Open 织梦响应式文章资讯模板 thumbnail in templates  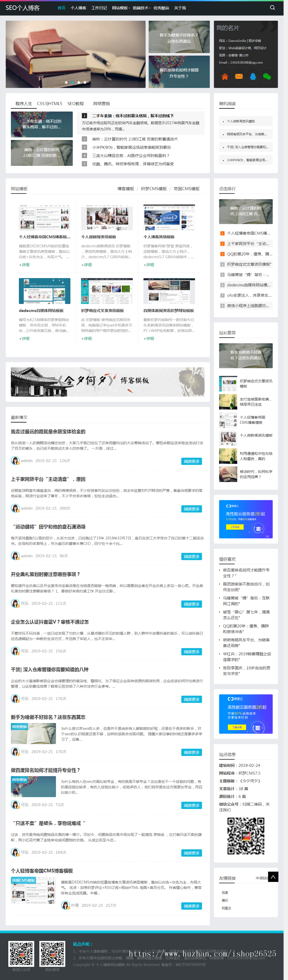click(x=107, y=291)
